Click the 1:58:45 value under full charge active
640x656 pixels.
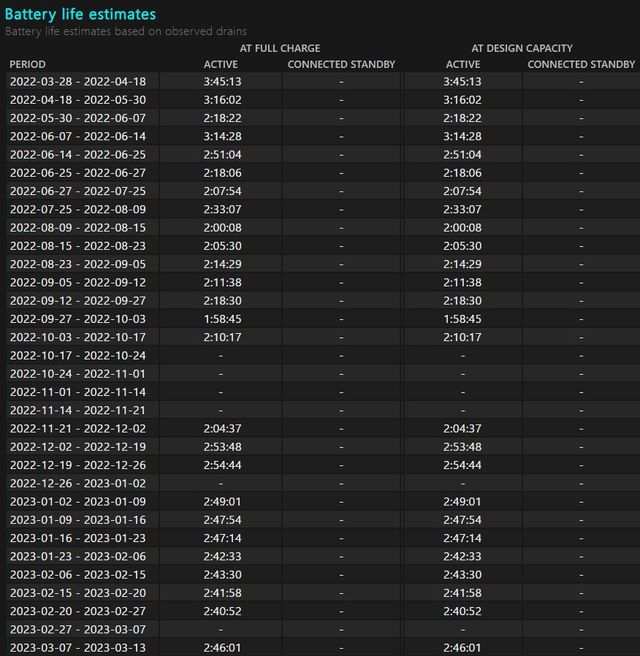[x=222, y=319]
